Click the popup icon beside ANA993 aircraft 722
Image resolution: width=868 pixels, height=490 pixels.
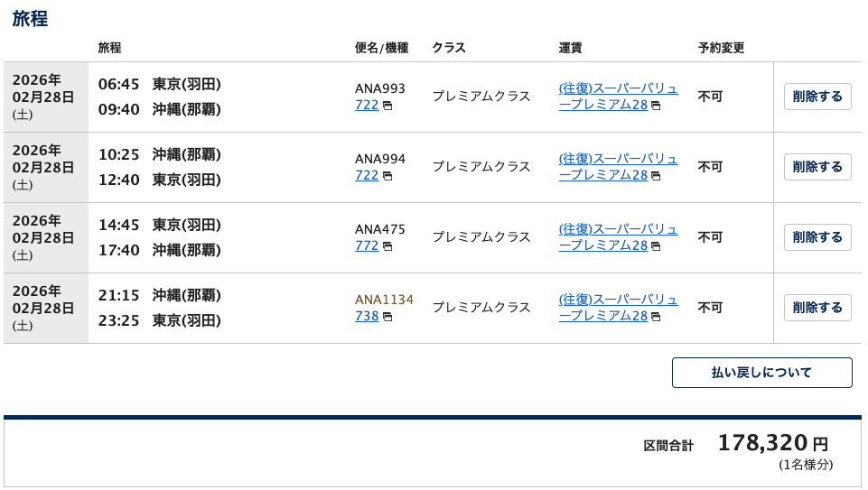[387, 106]
